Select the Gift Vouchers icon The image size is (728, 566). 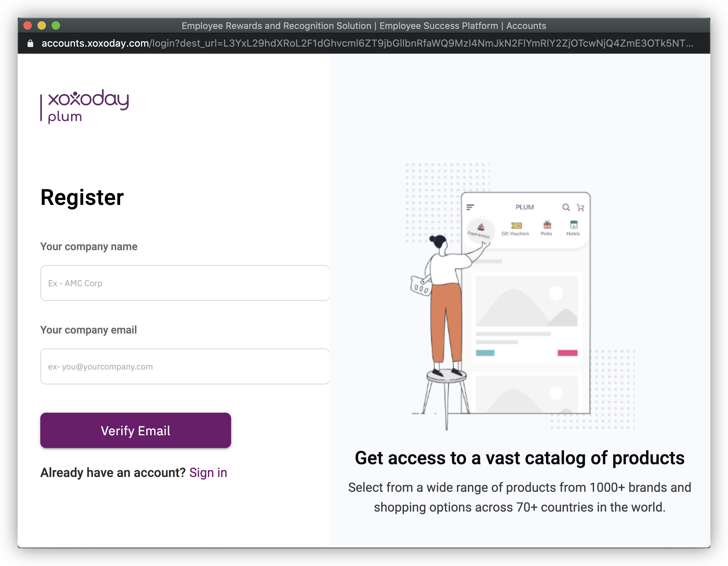pos(516,225)
